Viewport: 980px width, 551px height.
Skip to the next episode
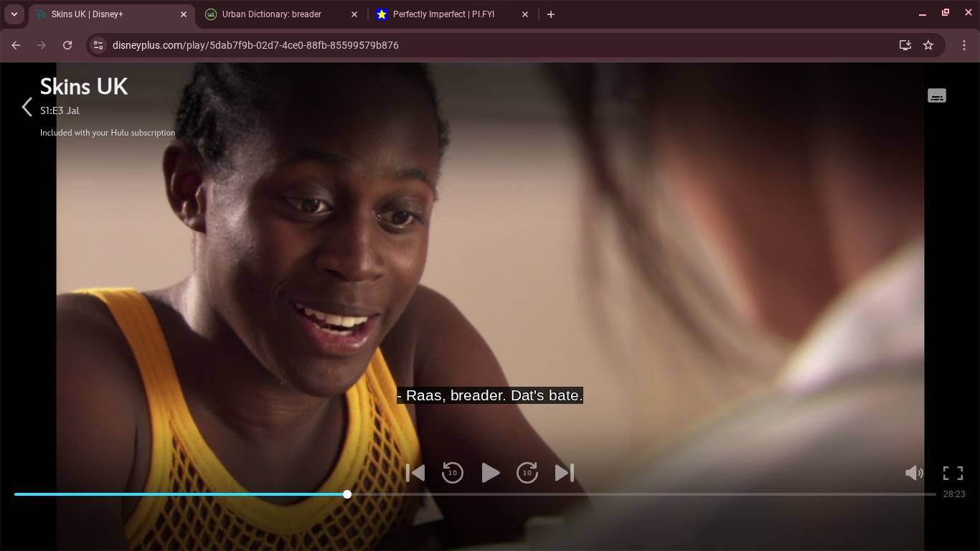565,473
